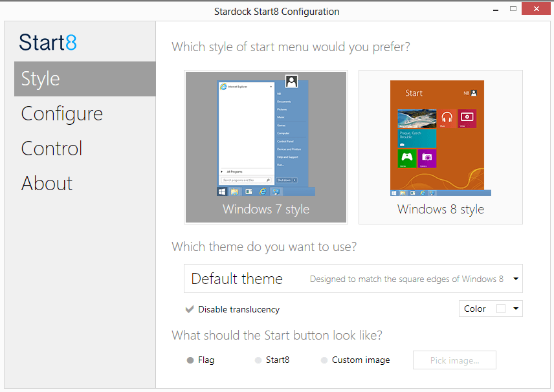Image resolution: width=554 pixels, height=392 pixels.
Task: Click the Camera tile in the Windows 8 preview
Action: (x=427, y=158)
